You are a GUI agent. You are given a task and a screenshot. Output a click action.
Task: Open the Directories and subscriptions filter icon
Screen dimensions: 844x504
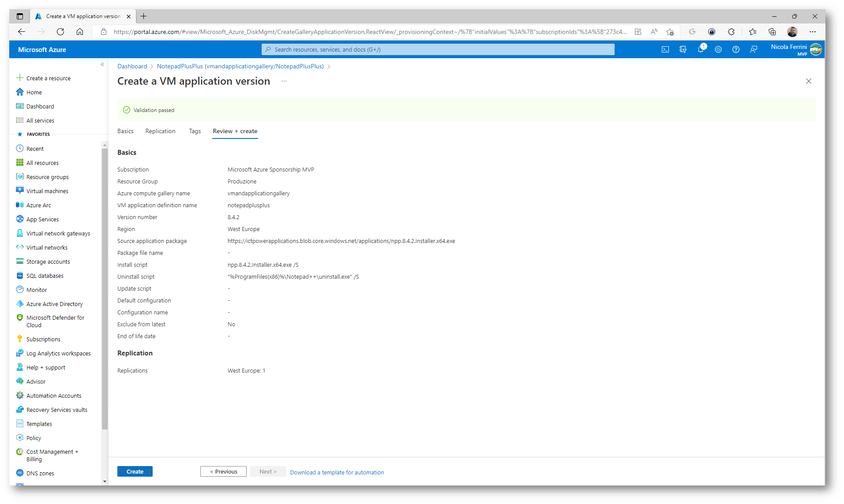coord(683,49)
